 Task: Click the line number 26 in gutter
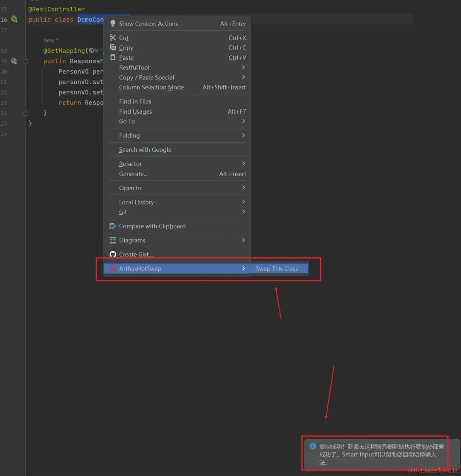click(x=4, y=134)
